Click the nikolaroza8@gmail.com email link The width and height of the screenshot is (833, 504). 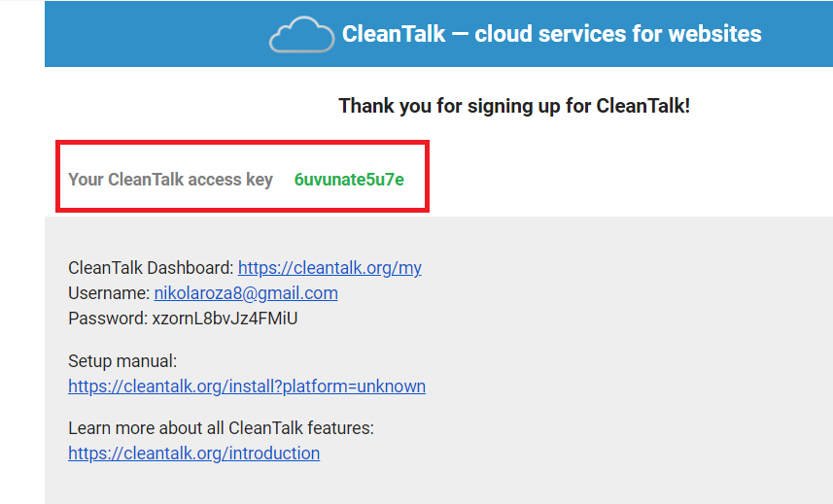pos(246,293)
